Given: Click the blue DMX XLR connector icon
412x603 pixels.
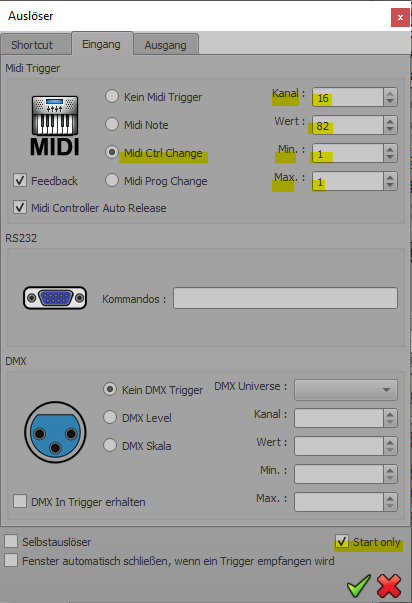Looking at the screenshot, I should pyautogui.click(x=55, y=432).
